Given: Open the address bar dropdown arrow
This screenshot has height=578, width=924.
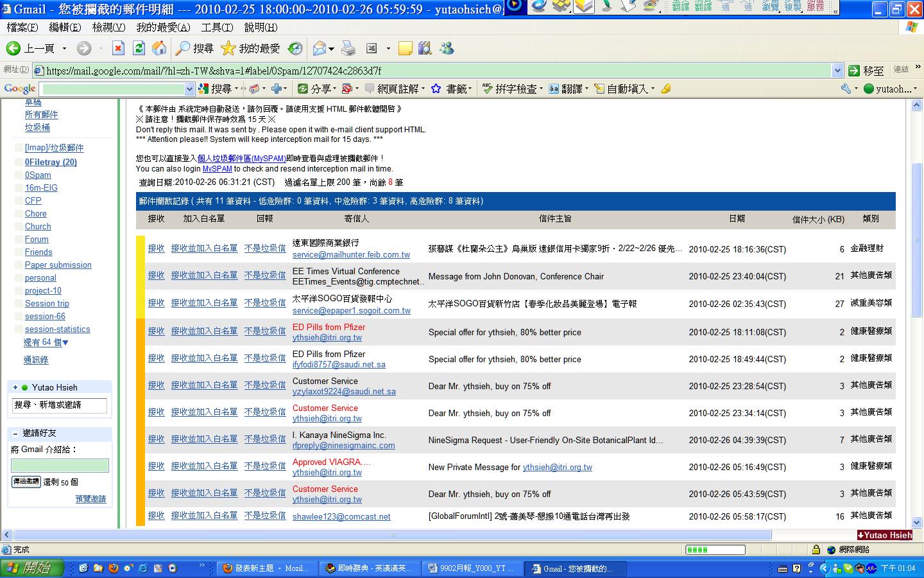Looking at the screenshot, I should tap(837, 71).
